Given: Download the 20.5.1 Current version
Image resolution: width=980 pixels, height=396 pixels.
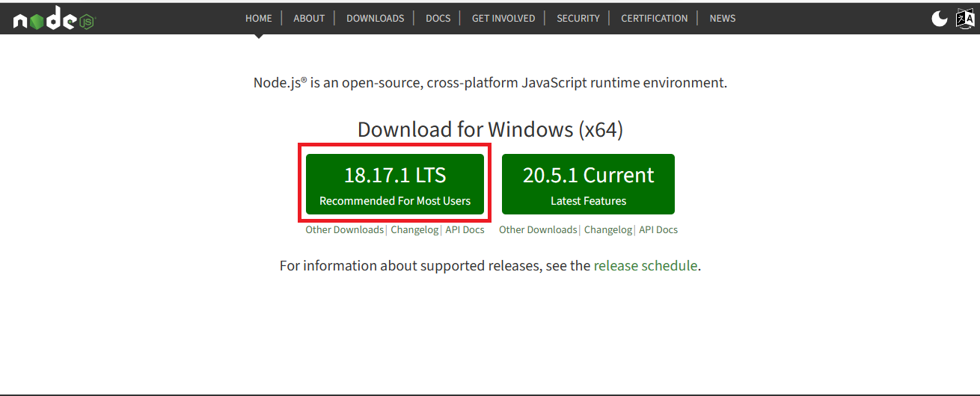Looking at the screenshot, I should [x=588, y=184].
